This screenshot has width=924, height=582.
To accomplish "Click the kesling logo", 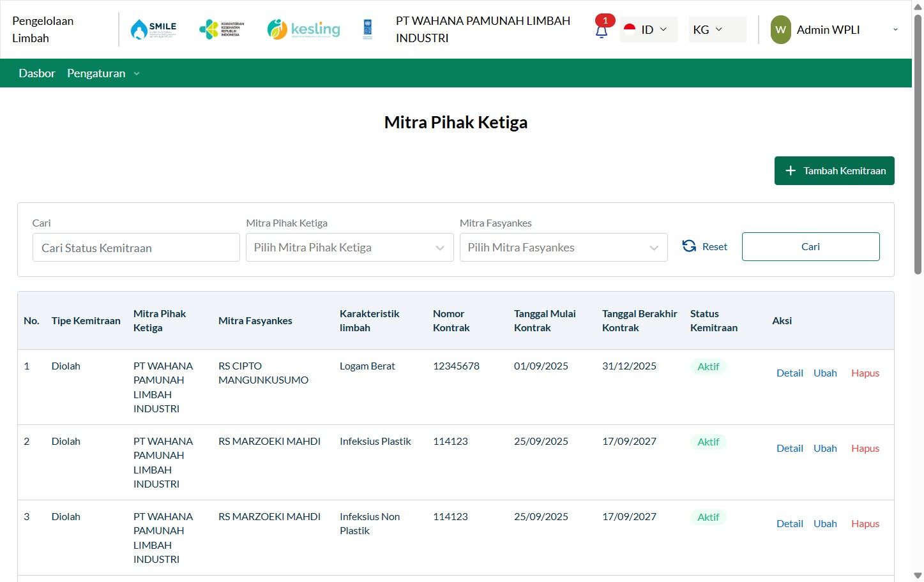I will [303, 29].
